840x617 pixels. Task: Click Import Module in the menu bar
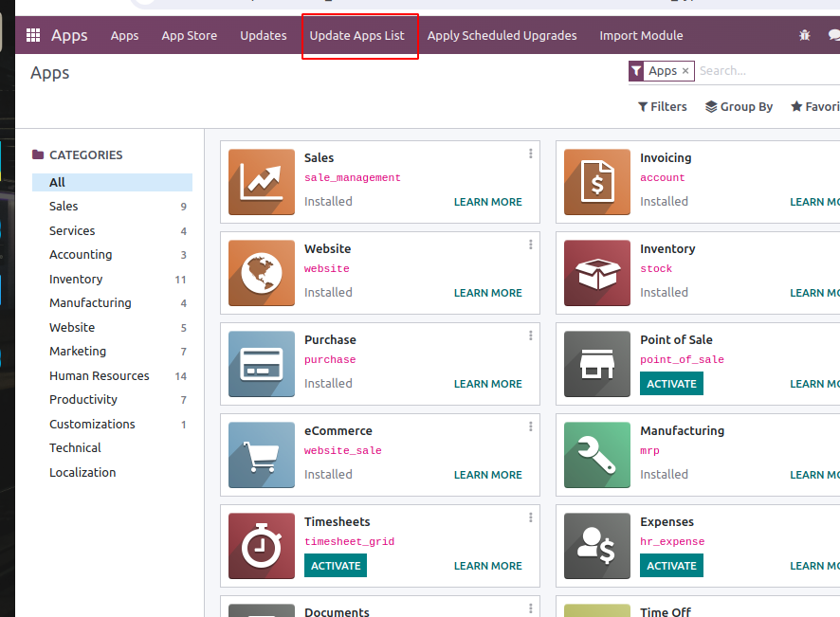coord(641,35)
